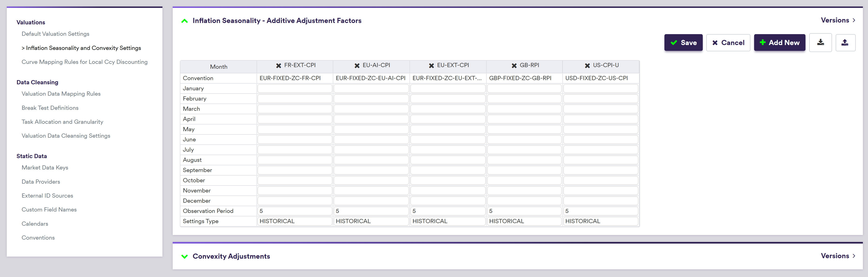Screen dimensions: 868x277
Task: Open Versions for Convexity Adjustments panel
Action: (x=838, y=256)
